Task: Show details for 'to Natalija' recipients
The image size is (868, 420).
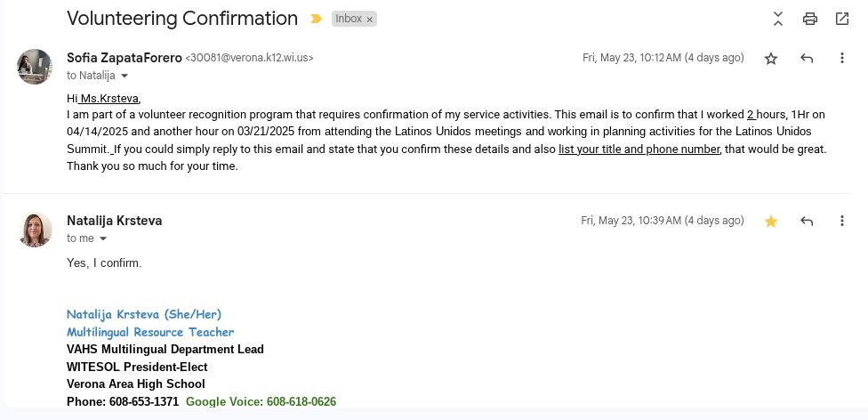Action: [125, 77]
